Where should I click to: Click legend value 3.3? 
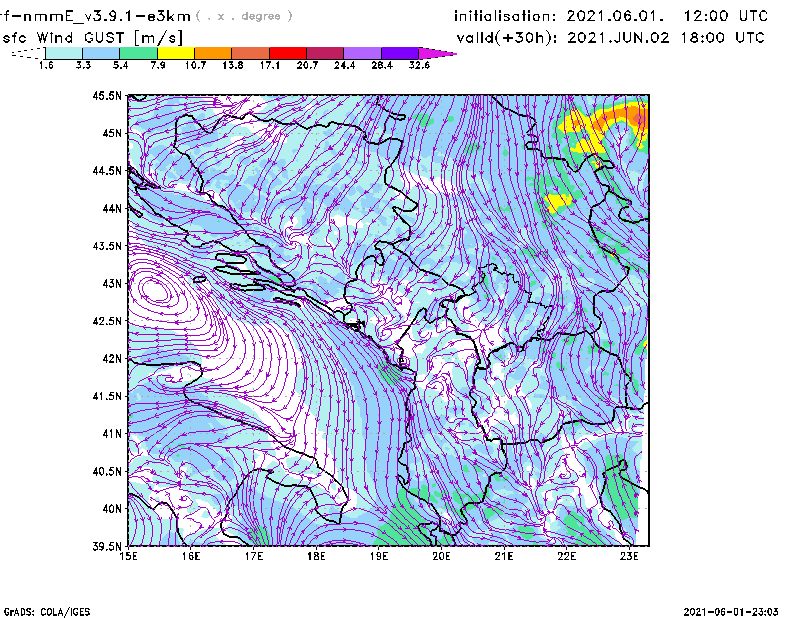tap(83, 65)
